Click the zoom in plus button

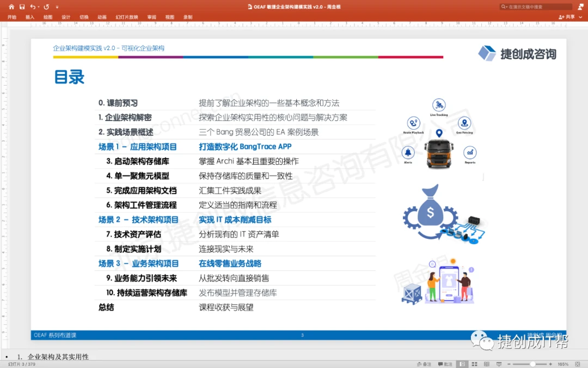coord(550,364)
